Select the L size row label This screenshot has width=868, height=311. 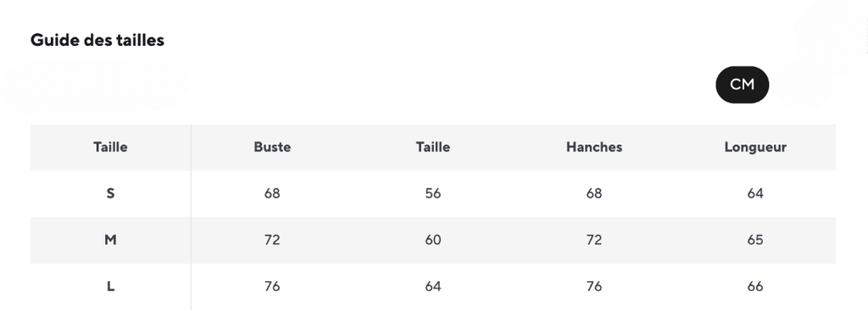point(110,286)
